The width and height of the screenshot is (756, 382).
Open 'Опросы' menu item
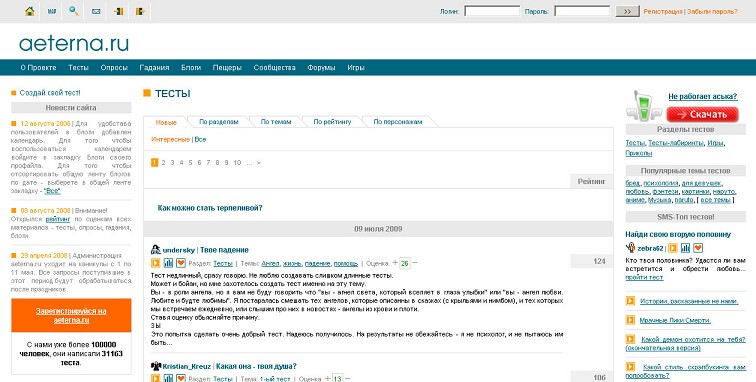point(114,68)
